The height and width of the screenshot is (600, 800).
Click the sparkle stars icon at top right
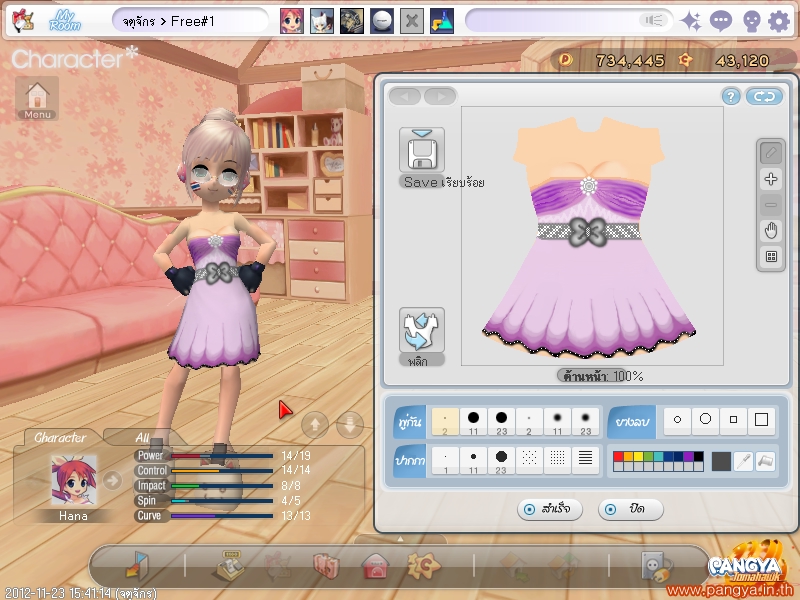coord(691,21)
